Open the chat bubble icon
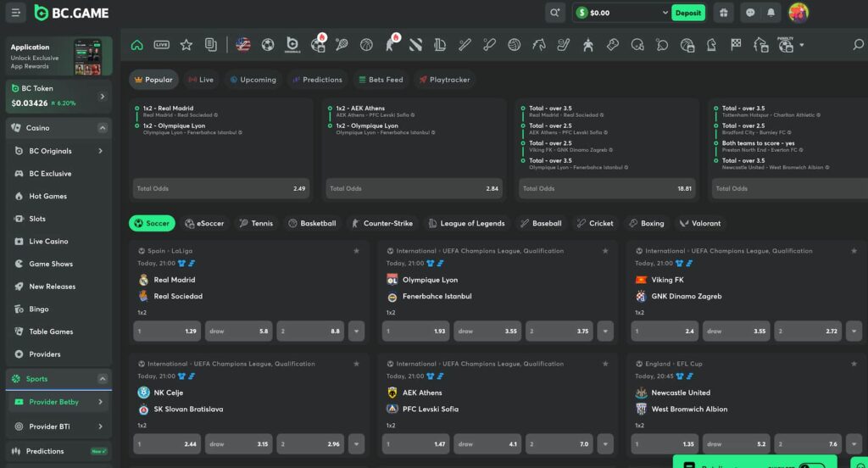The height and width of the screenshot is (468, 868). [x=750, y=13]
